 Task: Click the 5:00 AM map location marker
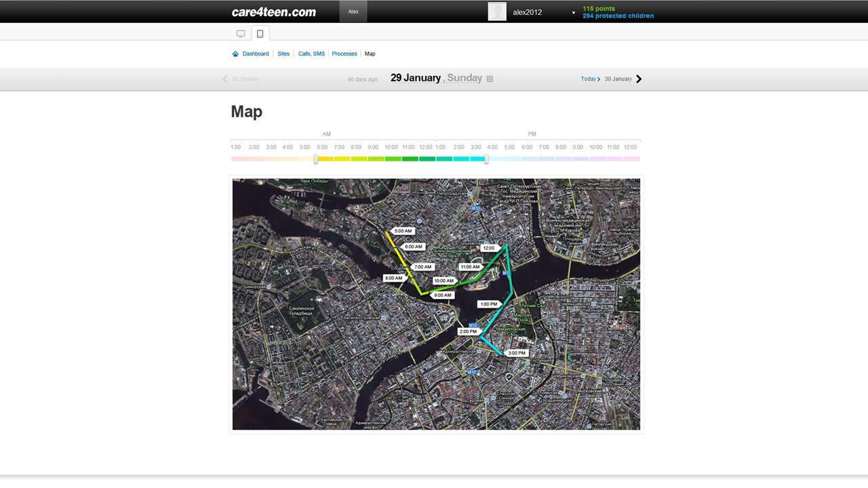(x=403, y=231)
